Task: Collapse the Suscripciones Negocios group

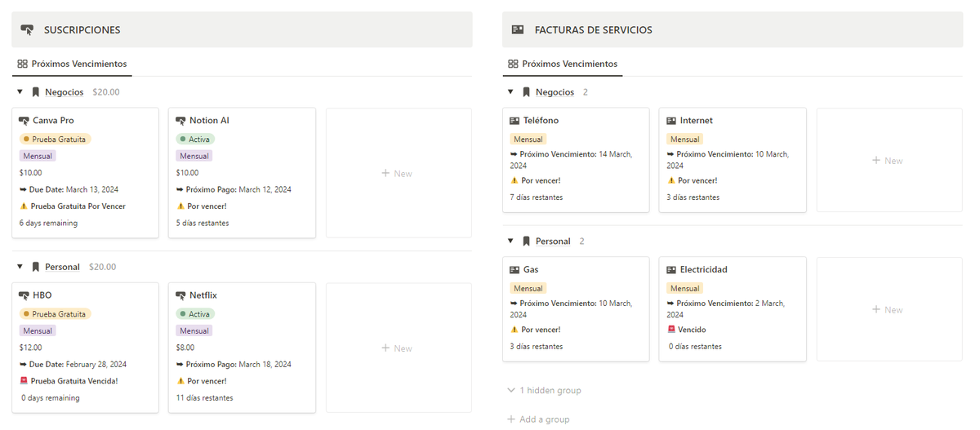Action: [20, 92]
